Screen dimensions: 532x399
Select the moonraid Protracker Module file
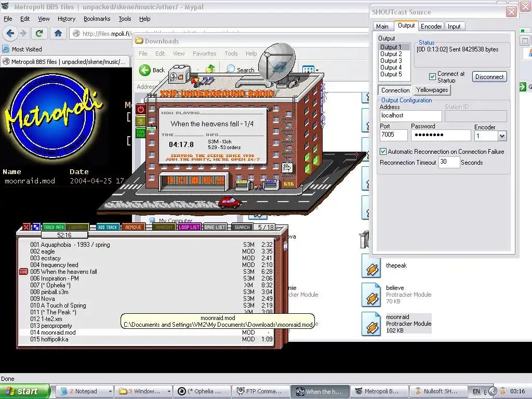coord(396,323)
